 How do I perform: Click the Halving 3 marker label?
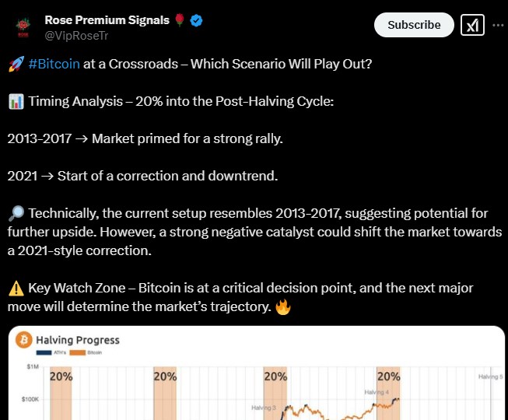click(x=264, y=408)
